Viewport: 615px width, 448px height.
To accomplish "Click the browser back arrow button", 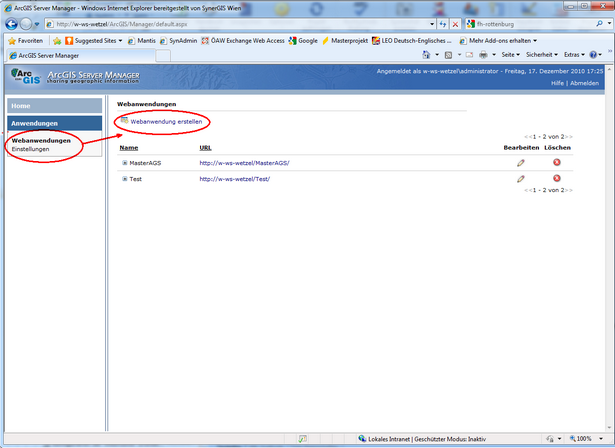I will (13, 24).
